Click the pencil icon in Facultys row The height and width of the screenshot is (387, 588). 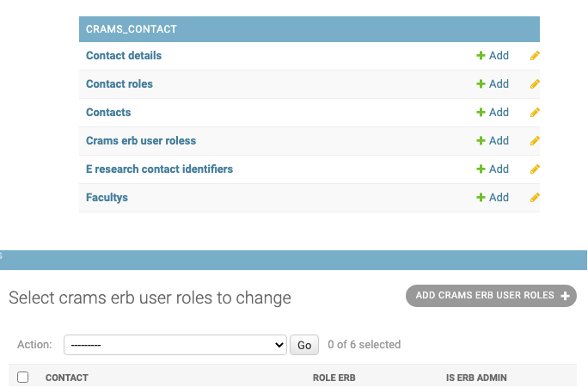coord(535,198)
